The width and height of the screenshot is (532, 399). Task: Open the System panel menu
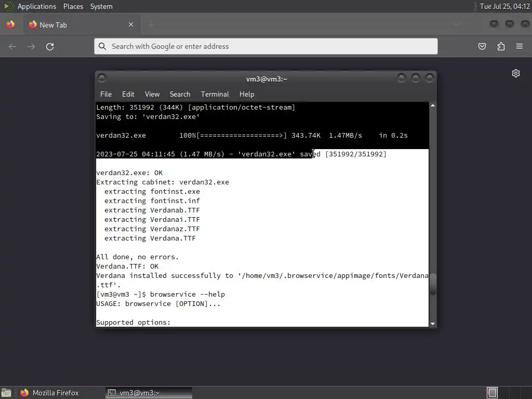[101, 6]
